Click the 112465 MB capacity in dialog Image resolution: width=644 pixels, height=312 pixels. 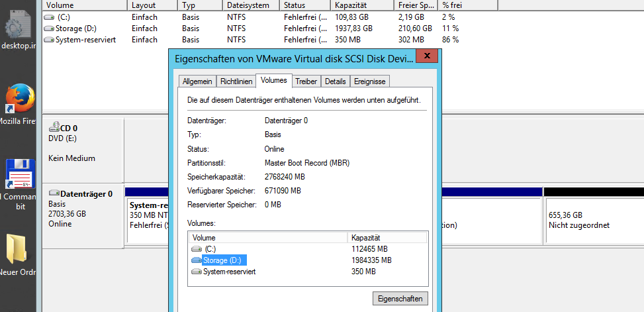369,249
